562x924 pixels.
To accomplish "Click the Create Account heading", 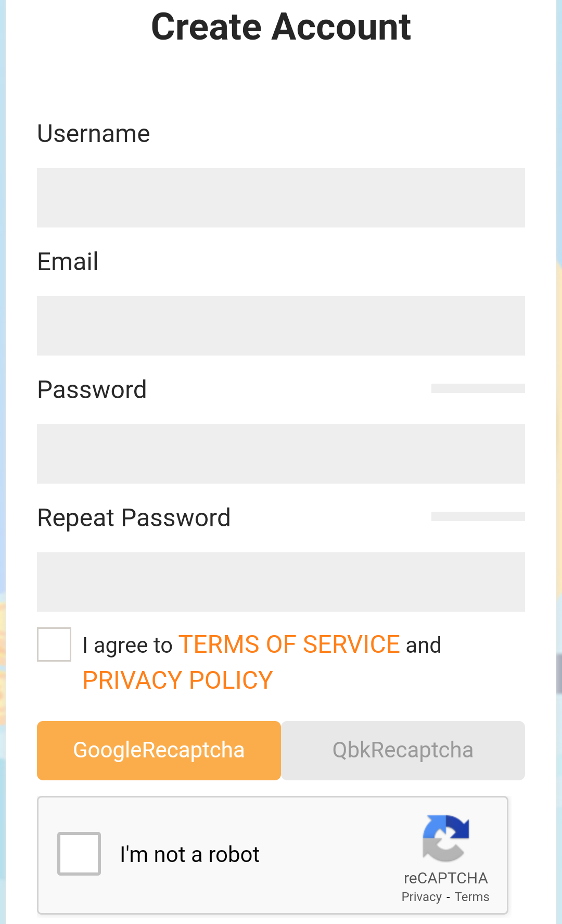I will pos(281,27).
